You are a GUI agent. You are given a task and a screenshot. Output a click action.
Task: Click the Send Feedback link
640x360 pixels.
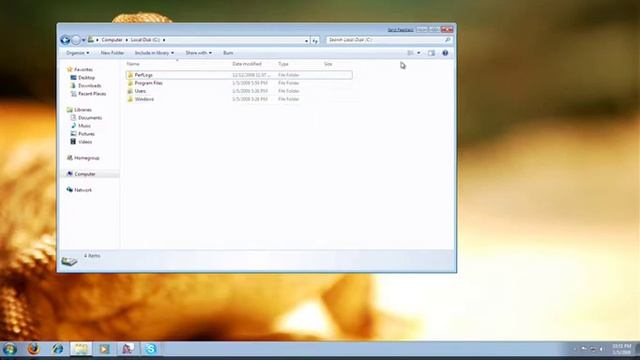click(x=400, y=30)
